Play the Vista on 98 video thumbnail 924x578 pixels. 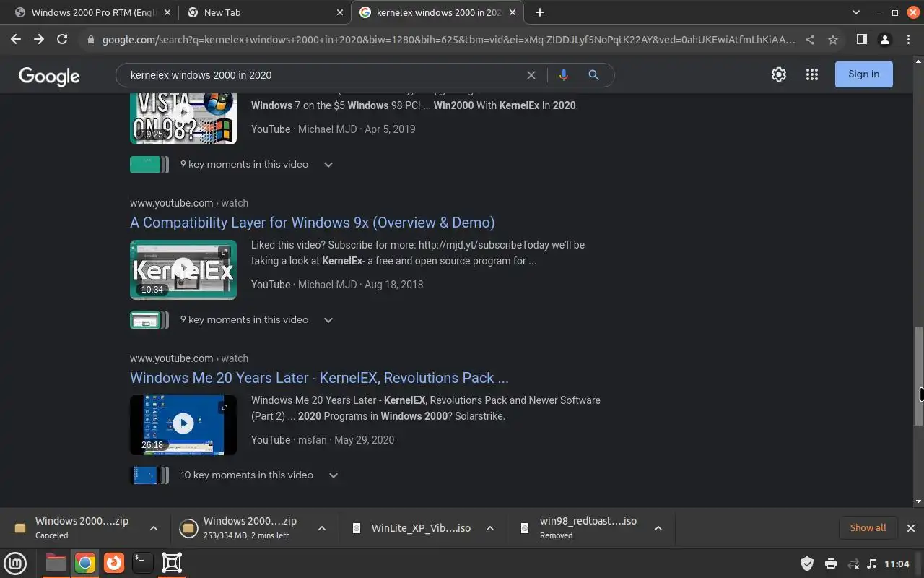tap(183, 118)
